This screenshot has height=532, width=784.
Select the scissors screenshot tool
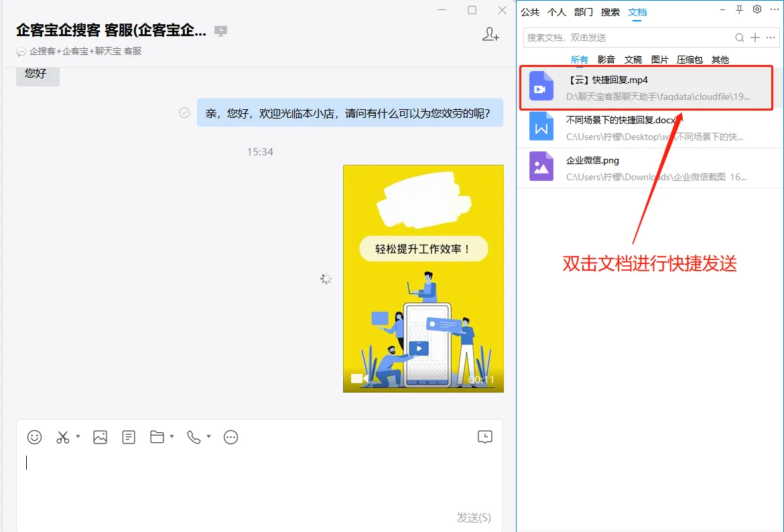point(62,437)
